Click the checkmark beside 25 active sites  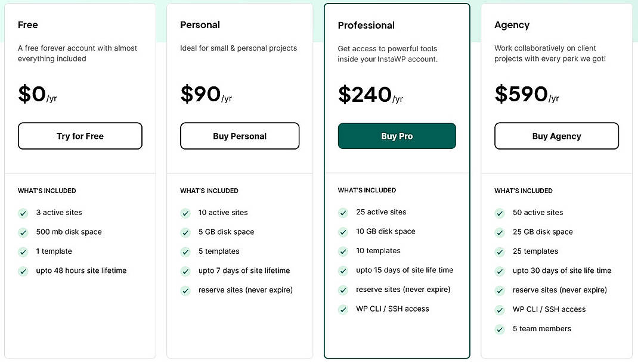click(343, 212)
